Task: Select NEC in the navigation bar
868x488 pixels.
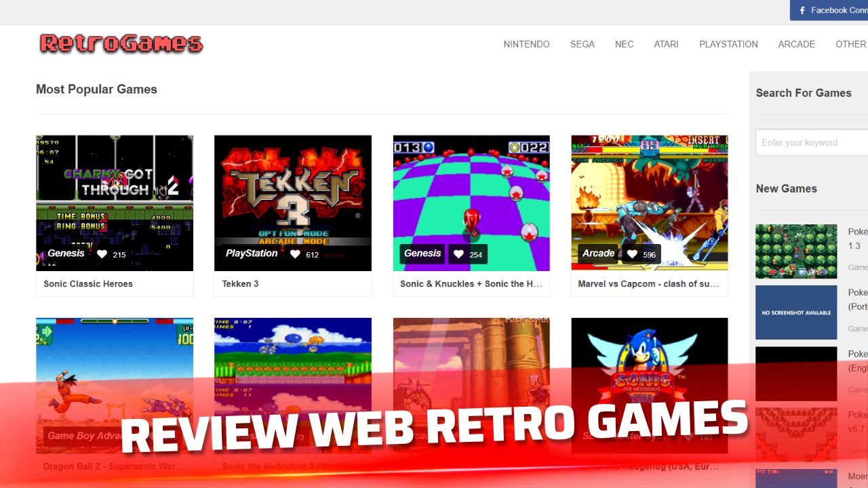Action: coord(624,44)
